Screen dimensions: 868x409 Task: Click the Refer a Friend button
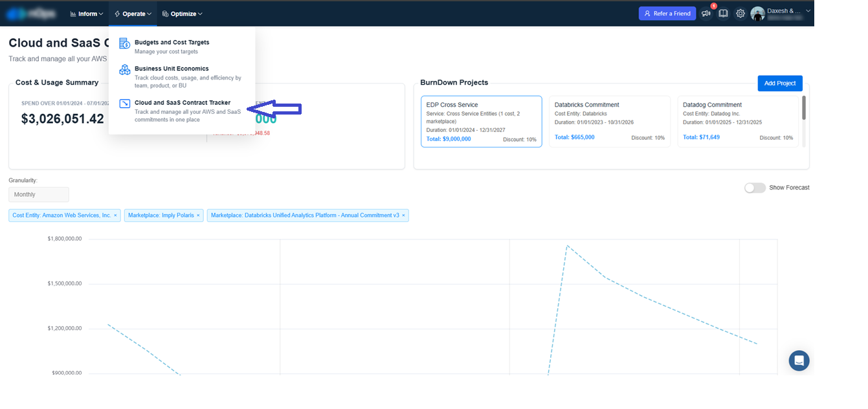click(667, 14)
